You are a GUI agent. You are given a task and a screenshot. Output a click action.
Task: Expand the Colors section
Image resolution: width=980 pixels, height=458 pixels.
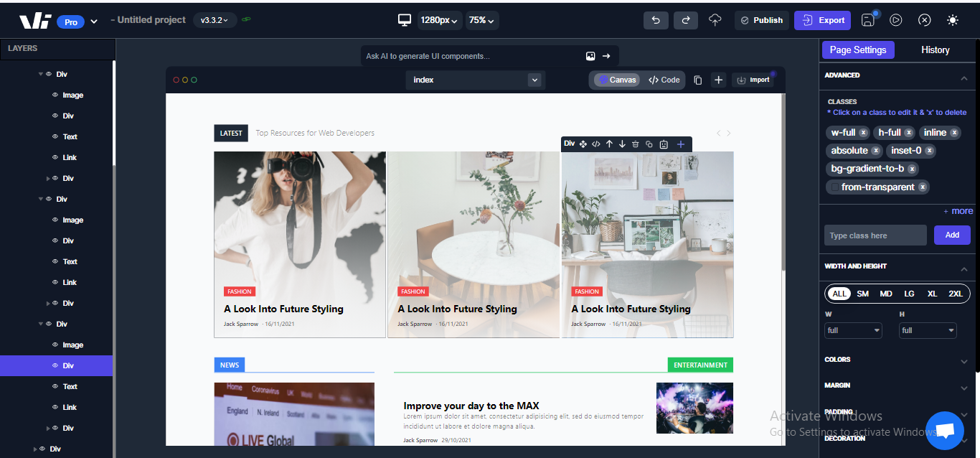[964, 362]
